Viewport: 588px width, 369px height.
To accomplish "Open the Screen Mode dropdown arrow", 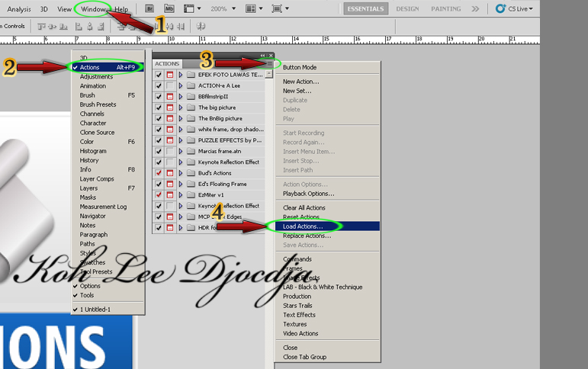I will tap(288, 8).
